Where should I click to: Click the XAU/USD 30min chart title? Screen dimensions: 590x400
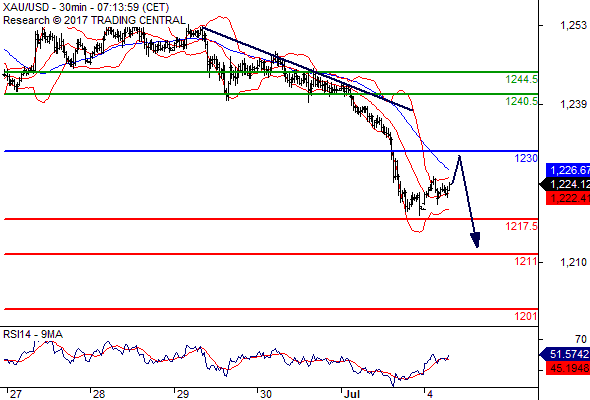(86, 7)
